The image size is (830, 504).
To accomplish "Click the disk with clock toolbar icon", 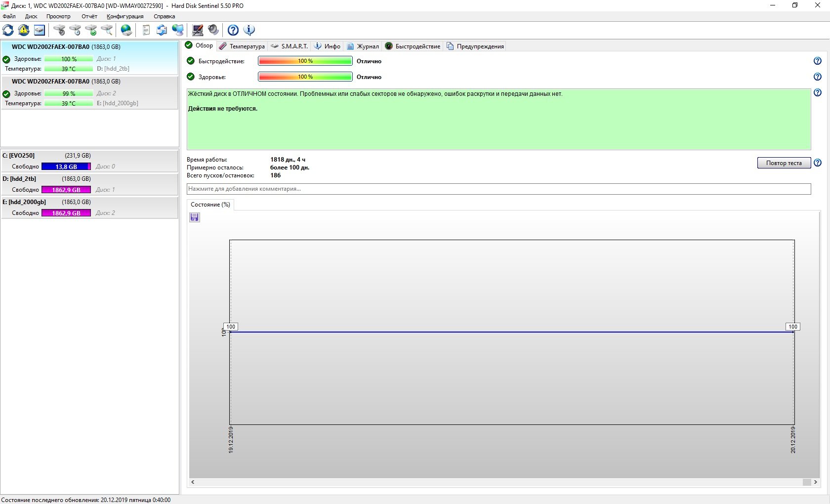I will coord(75,30).
